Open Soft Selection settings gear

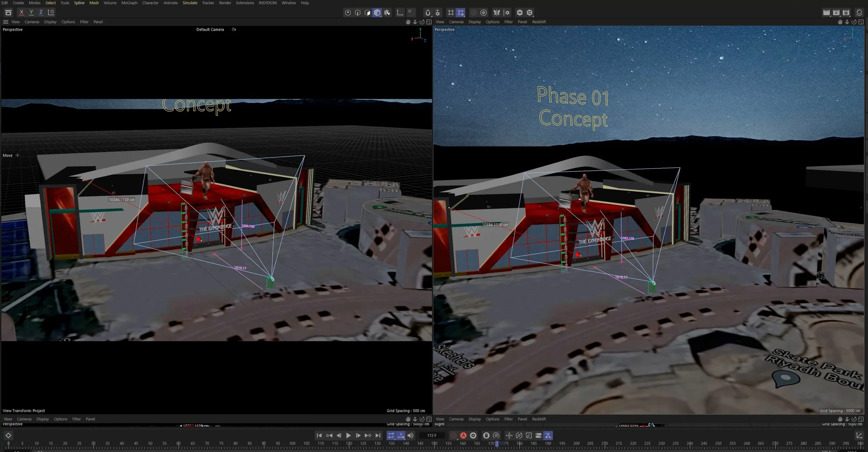point(483,12)
